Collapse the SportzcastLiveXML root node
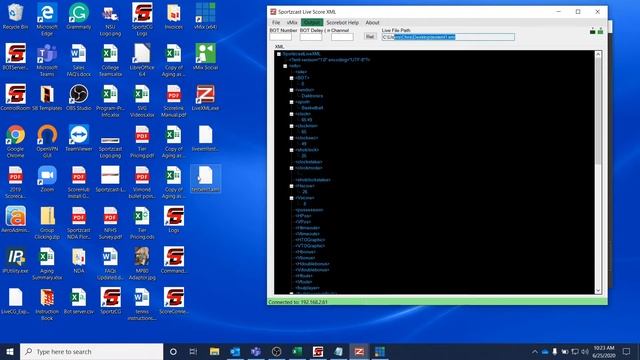 [x=279, y=54]
